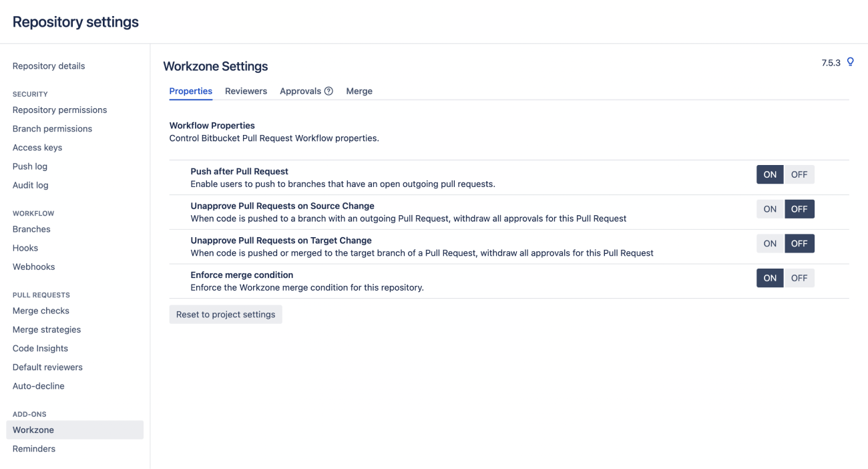Click Reset to project settings button
The image size is (868, 469).
(x=226, y=315)
